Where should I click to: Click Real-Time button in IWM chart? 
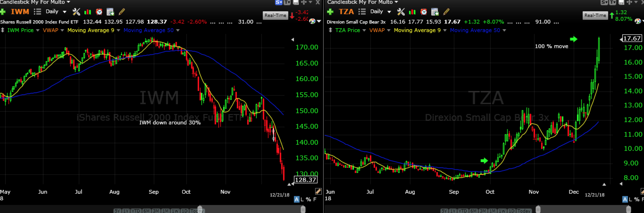(x=275, y=15)
